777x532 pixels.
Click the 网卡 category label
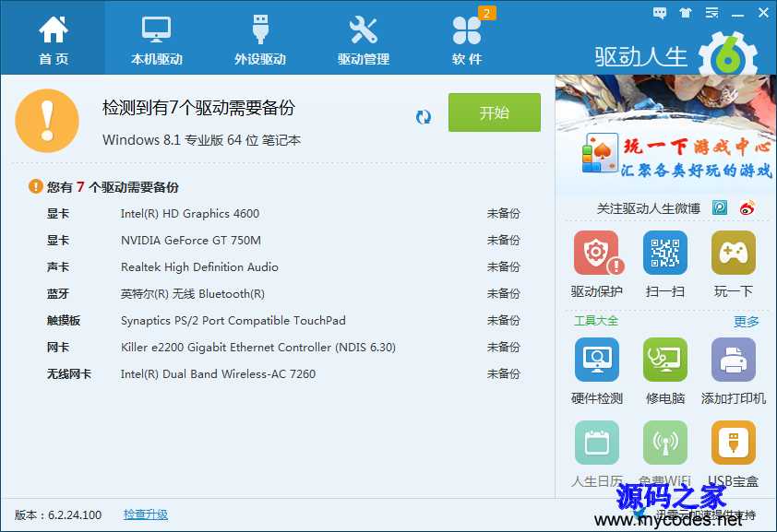pos(58,348)
